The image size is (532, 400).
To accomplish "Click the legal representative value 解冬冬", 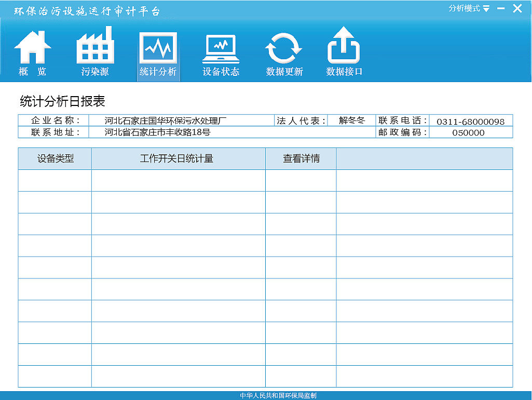I will click(x=352, y=121).
